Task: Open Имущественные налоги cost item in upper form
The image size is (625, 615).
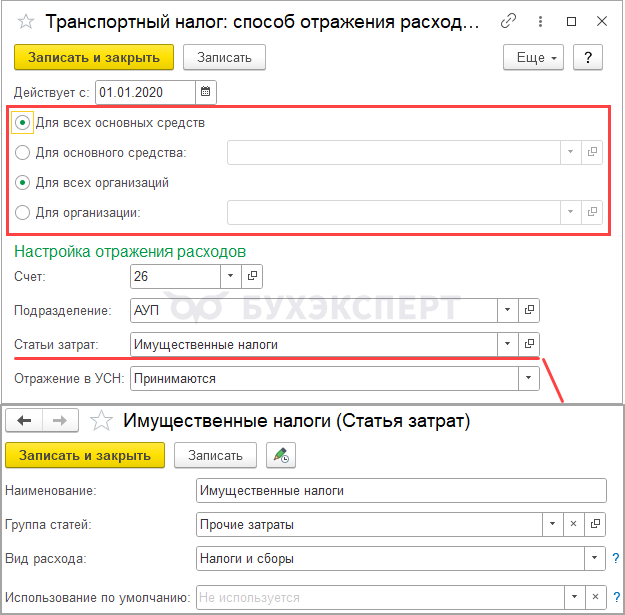Action: pyautogui.click(x=529, y=344)
